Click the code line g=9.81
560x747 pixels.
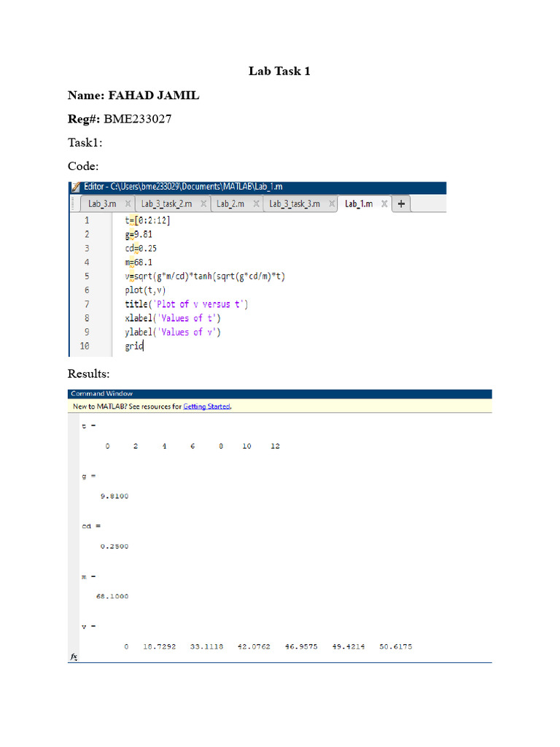pos(139,234)
